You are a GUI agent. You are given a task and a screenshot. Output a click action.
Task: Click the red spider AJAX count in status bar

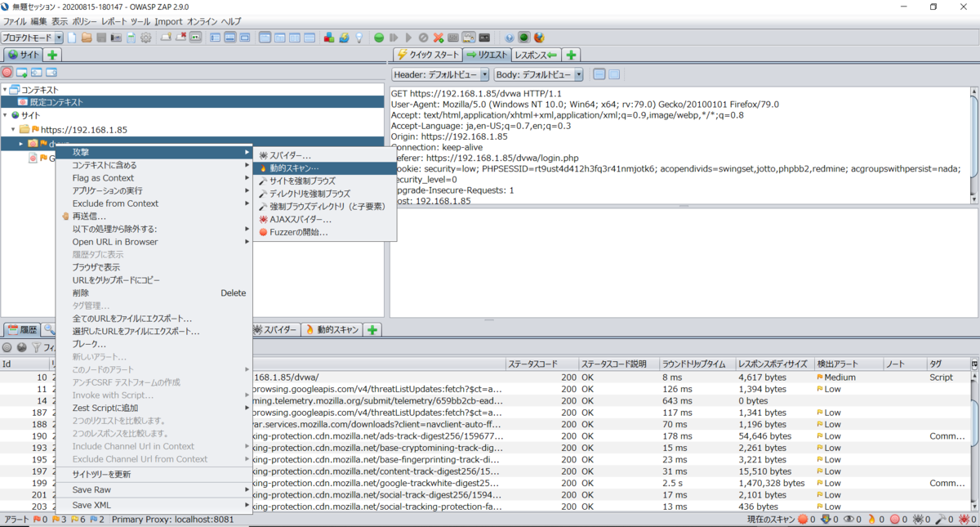click(x=966, y=519)
